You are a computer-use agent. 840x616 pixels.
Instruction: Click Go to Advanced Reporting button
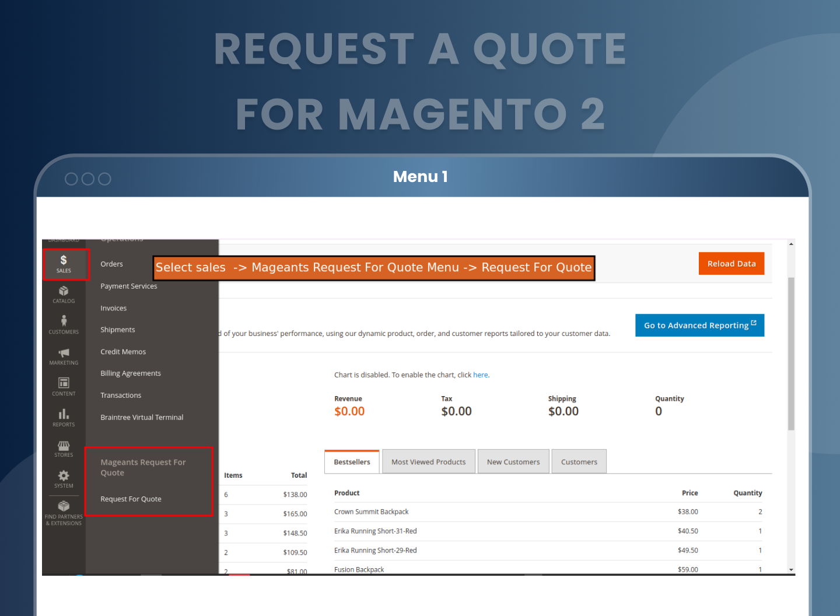(699, 325)
